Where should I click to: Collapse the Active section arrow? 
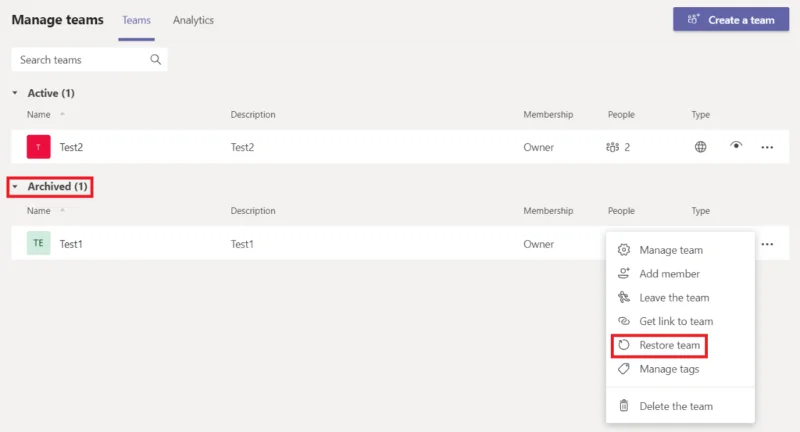(15, 93)
